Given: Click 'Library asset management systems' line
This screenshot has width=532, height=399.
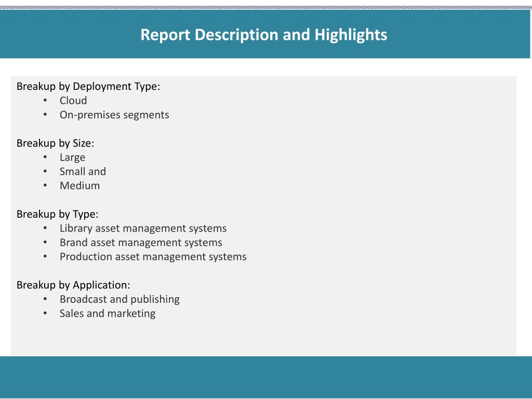Looking at the screenshot, I should pos(143,229).
